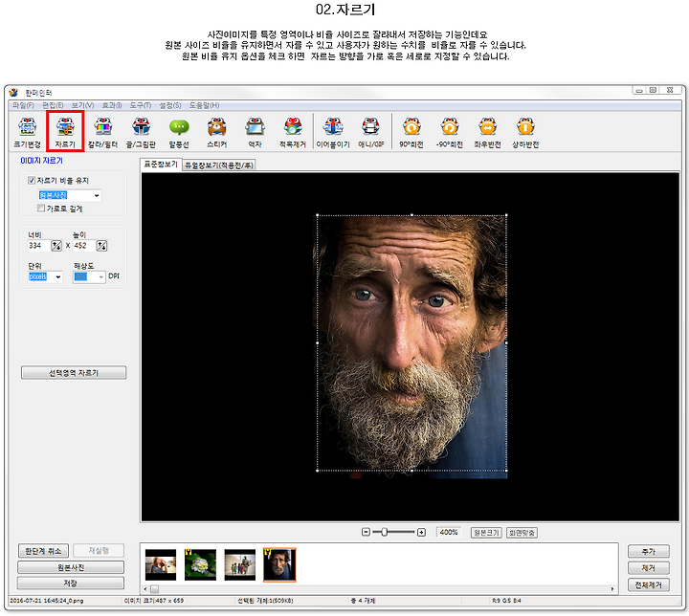Open the 크기변경 resize tool

coord(27,132)
